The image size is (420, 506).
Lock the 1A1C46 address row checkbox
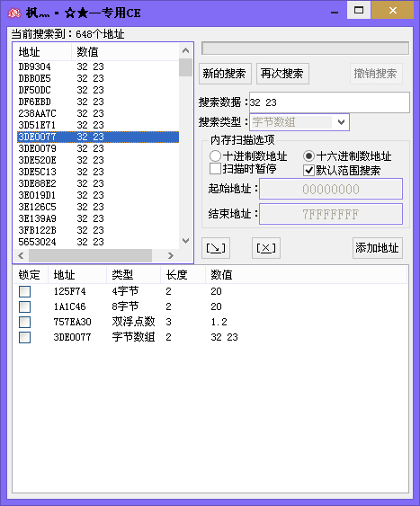click(x=24, y=306)
